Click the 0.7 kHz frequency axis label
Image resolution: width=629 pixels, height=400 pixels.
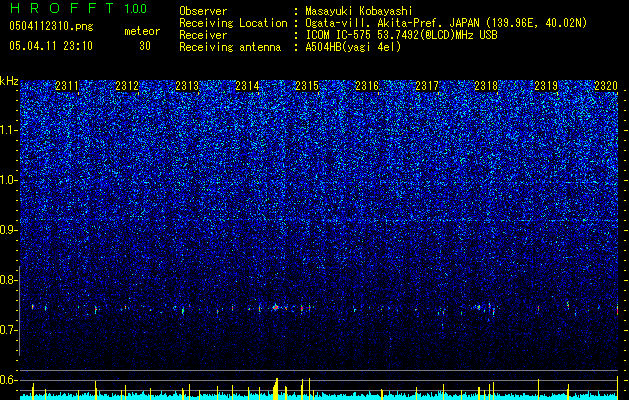tap(7, 330)
